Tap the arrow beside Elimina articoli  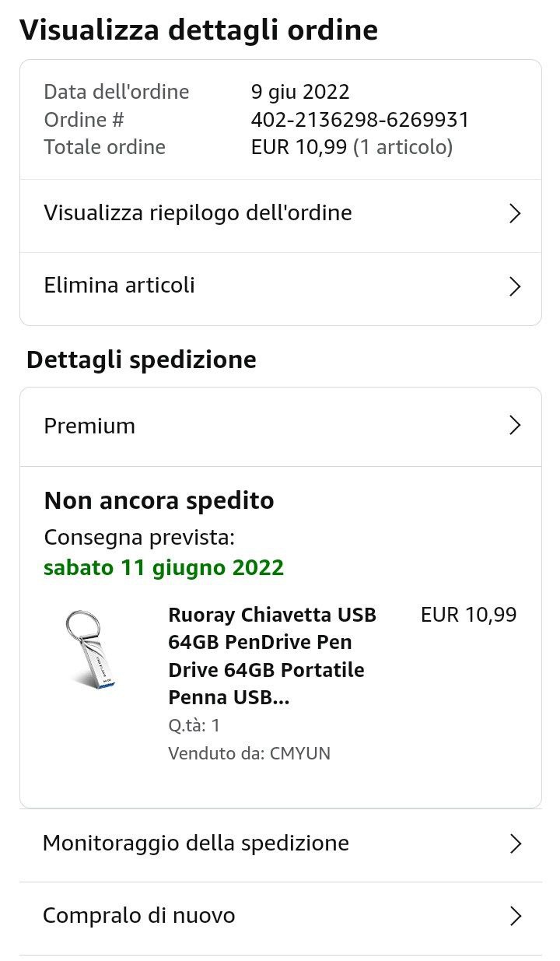(514, 287)
